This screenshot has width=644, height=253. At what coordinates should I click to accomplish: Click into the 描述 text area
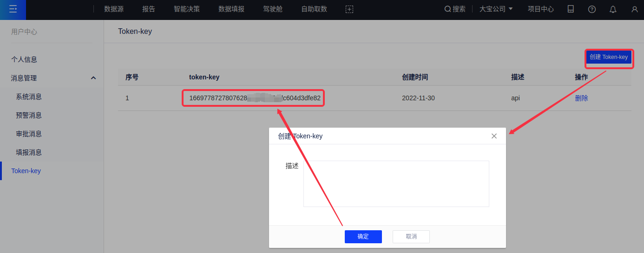click(396, 183)
